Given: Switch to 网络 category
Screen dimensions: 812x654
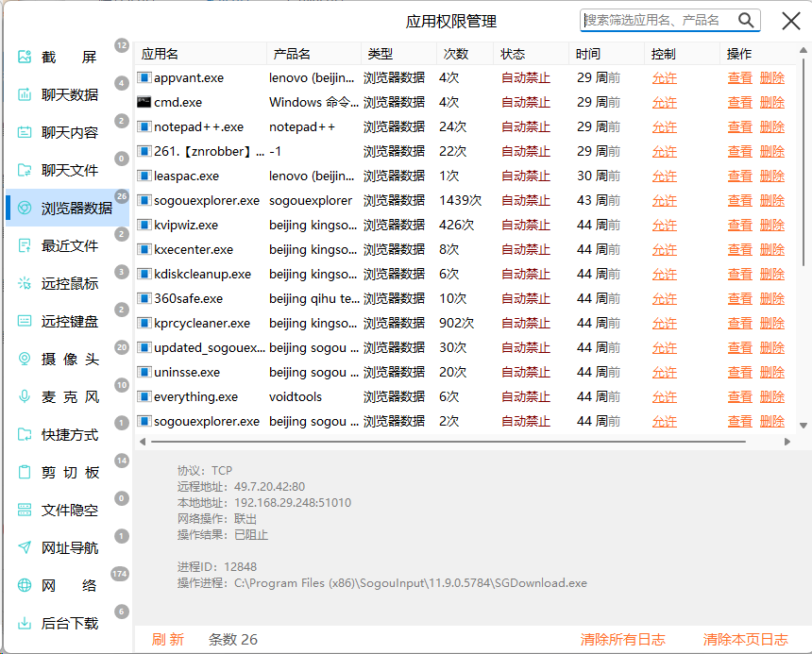Looking at the screenshot, I should click(x=69, y=586).
